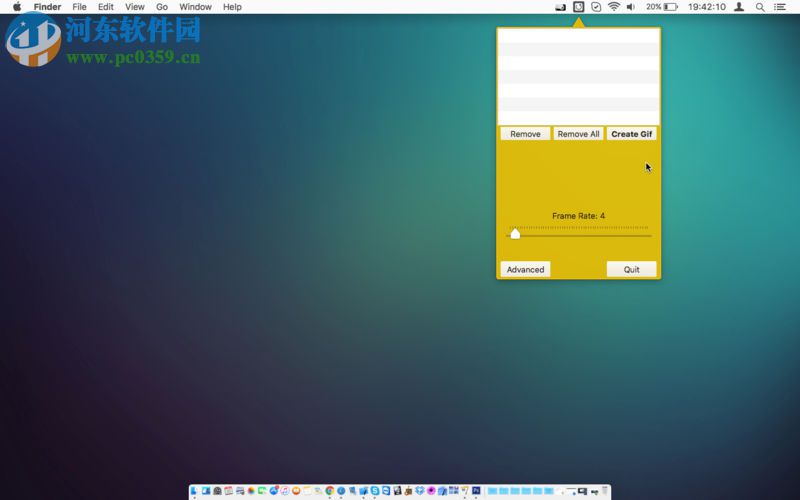Click the Frame Rate slider thumb

pyautogui.click(x=515, y=234)
